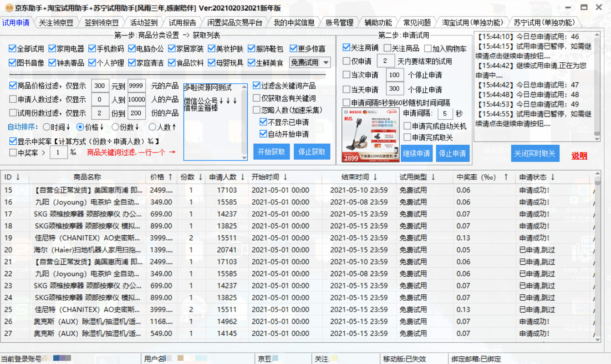611x364 pixels.
Task: Click 关闭实时取关 button
Action: pyautogui.click(x=535, y=154)
